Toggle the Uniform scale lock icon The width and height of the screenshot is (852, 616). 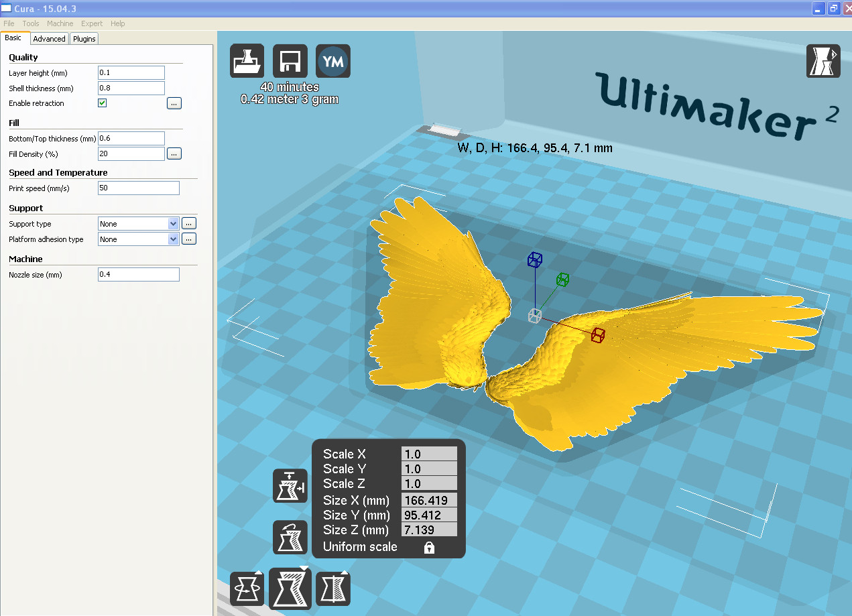tap(429, 548)
